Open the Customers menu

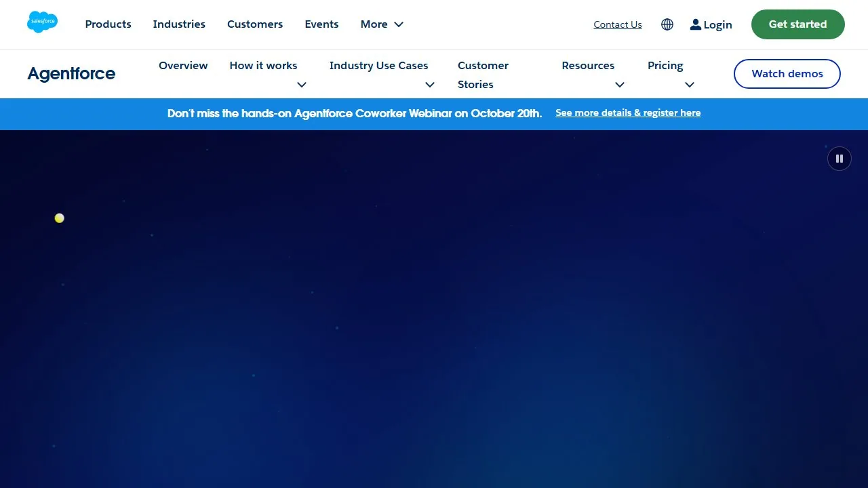(x=255, y=24)
